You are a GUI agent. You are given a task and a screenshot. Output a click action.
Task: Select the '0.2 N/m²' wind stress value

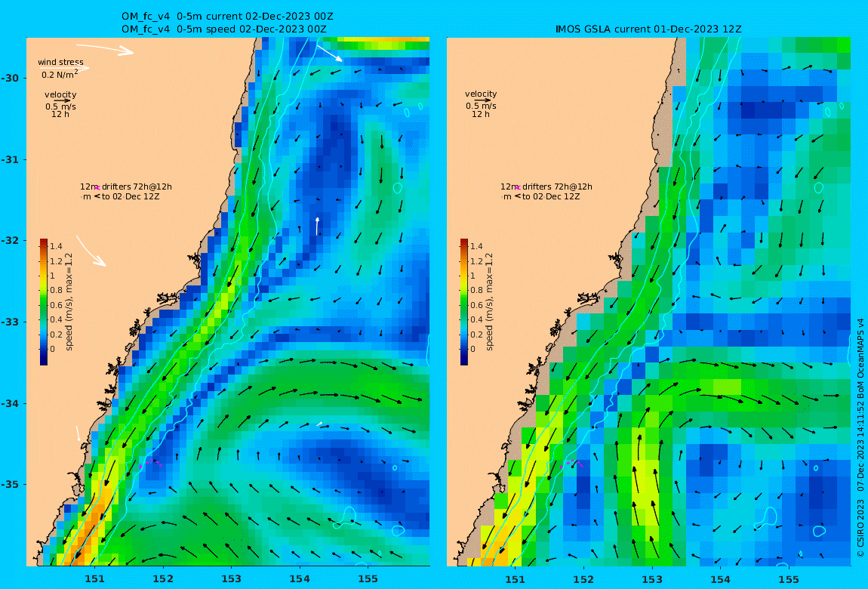60,74
